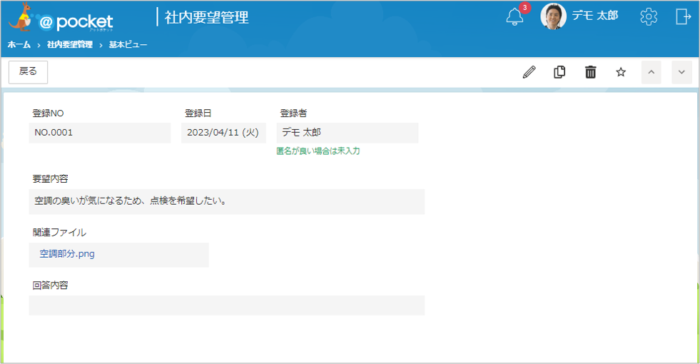Open the notifications bell
700x364 pixels.
coord(514,17)
